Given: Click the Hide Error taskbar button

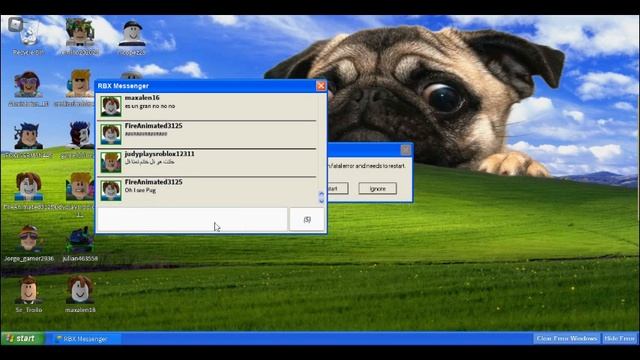Looking at the screenshot, I should 619,338.
